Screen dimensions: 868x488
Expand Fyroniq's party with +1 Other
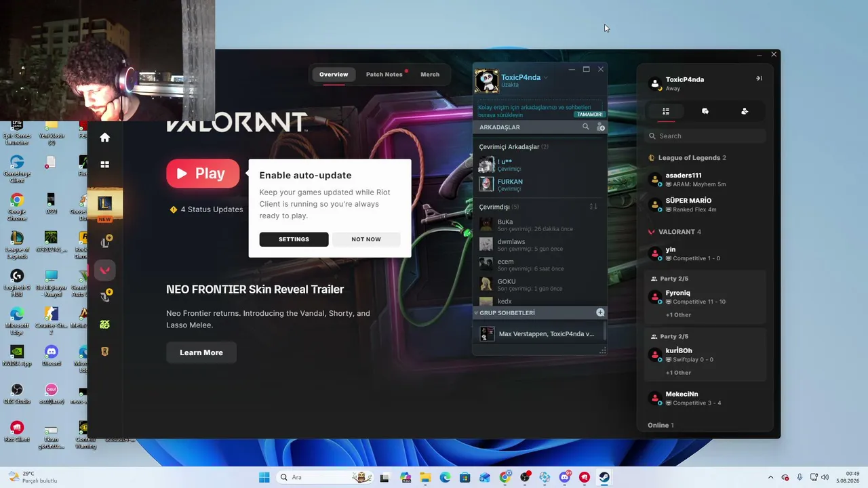point(678,314)
